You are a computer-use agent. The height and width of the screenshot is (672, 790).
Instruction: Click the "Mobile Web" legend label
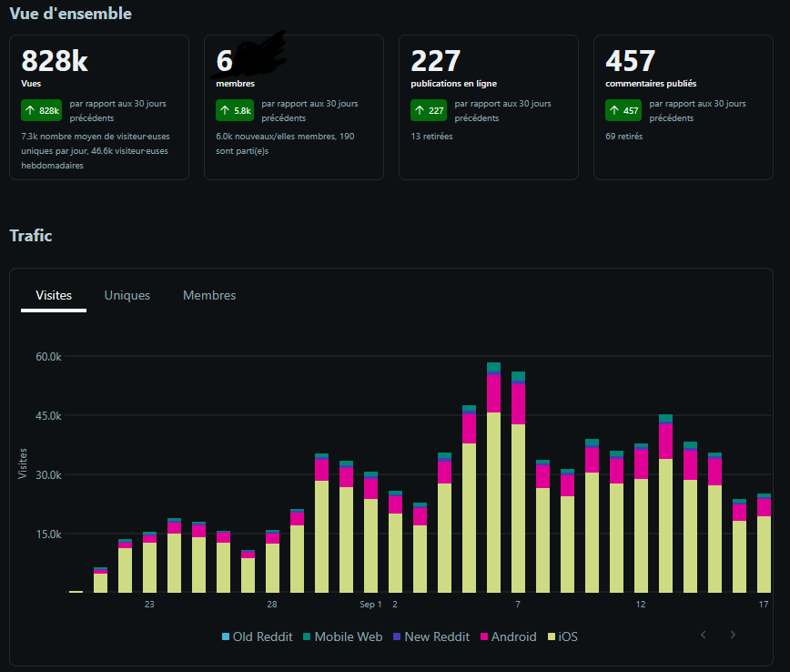[x=349, y=636]
